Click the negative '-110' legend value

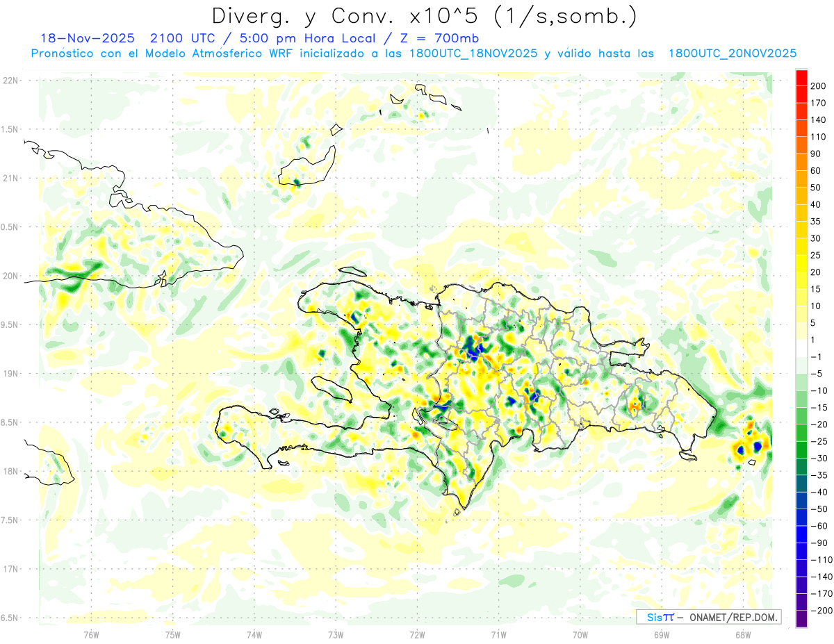tap(820, 560)
